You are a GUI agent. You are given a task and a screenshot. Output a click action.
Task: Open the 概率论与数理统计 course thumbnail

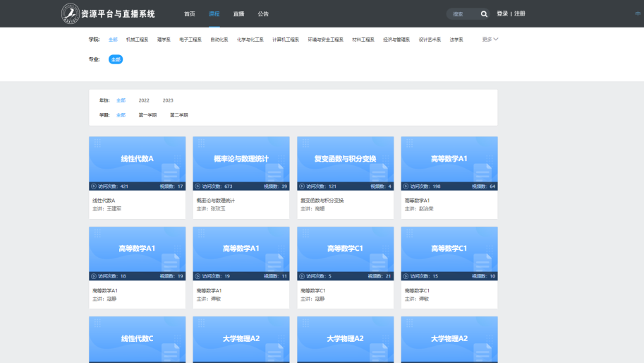(x=241, y=163)
